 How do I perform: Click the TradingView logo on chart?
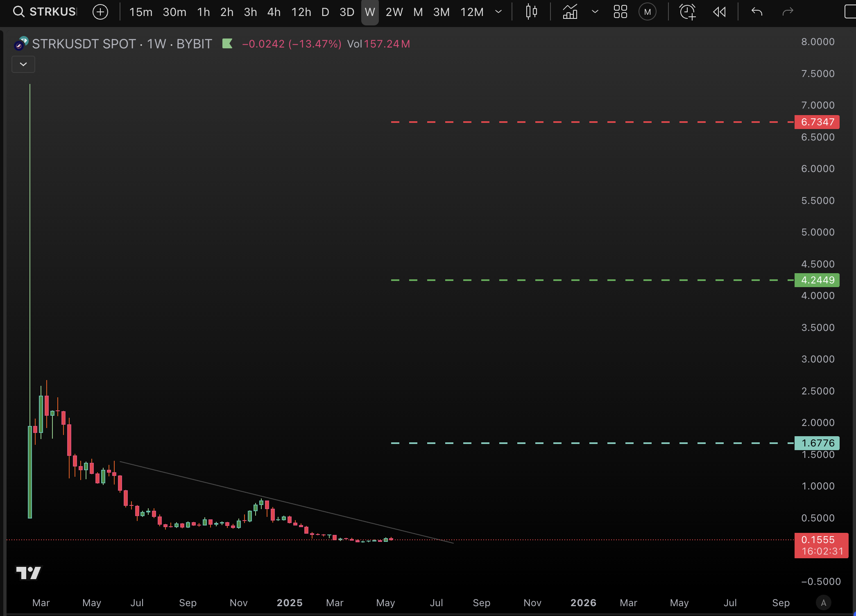pos(28,573)
